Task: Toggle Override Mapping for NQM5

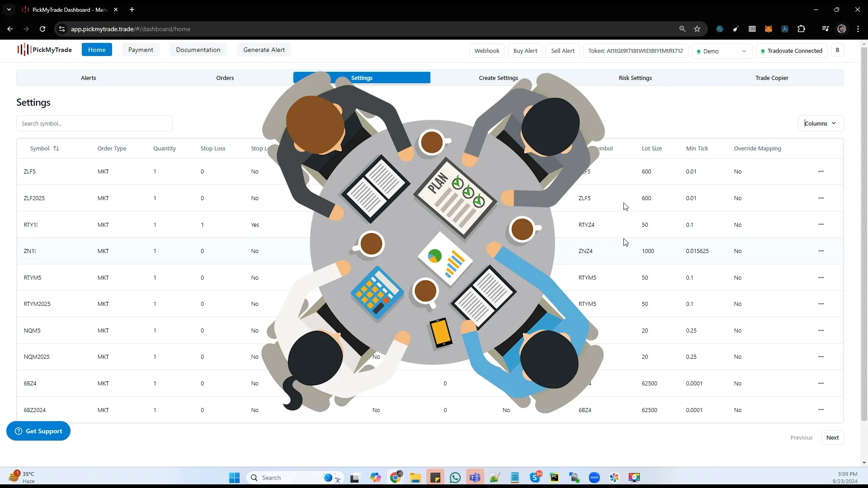Action: point(737,330)
